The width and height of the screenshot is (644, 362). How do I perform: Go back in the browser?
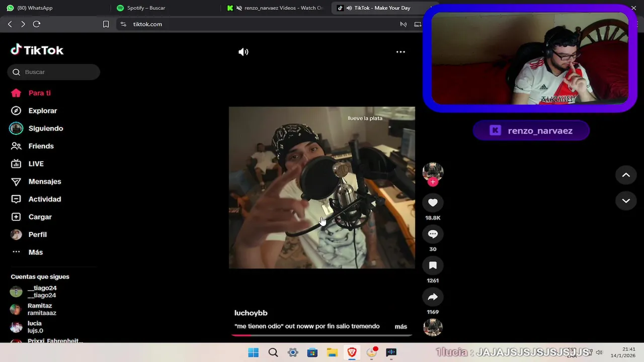(x=10, y=24)
